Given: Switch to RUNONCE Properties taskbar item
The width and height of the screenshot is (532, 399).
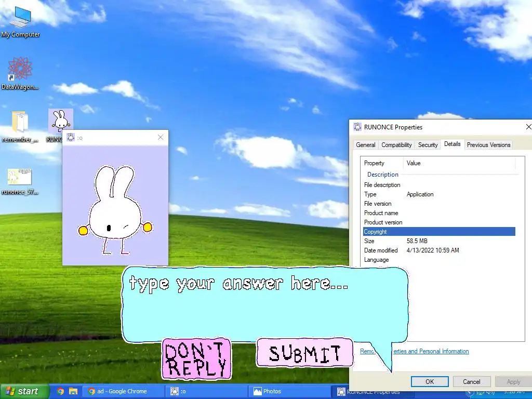Looking at the screenshot, I should [x=373, y=392].
